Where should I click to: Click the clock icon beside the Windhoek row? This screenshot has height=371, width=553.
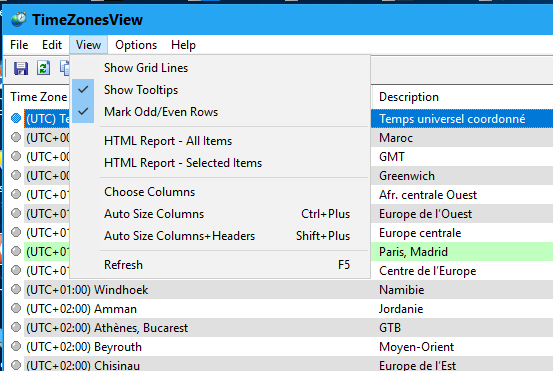click(16, 290)
